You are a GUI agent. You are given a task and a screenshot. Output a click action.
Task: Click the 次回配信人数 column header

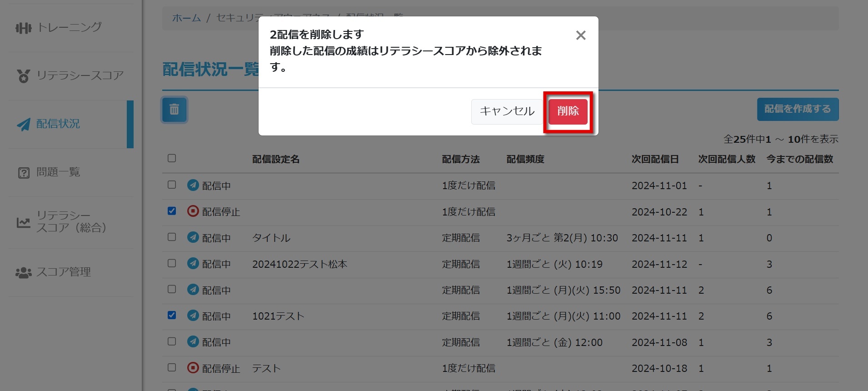coord(727,159)
